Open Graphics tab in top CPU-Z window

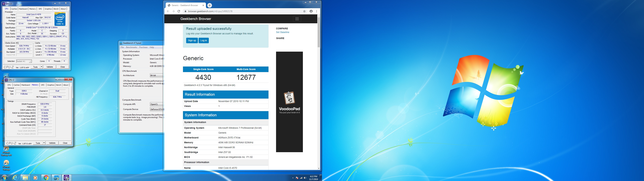coord(48,9)
